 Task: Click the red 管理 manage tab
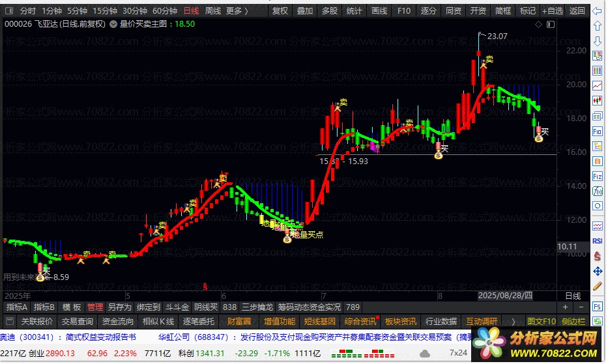95,307
